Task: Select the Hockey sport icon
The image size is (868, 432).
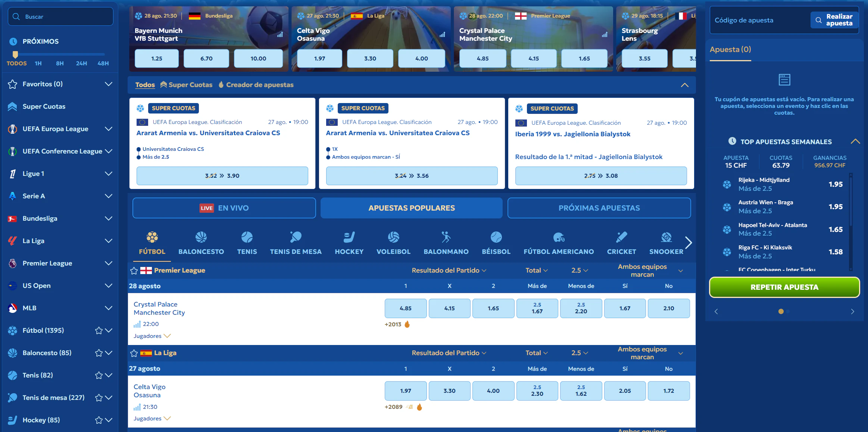Action: coord(349,237)
